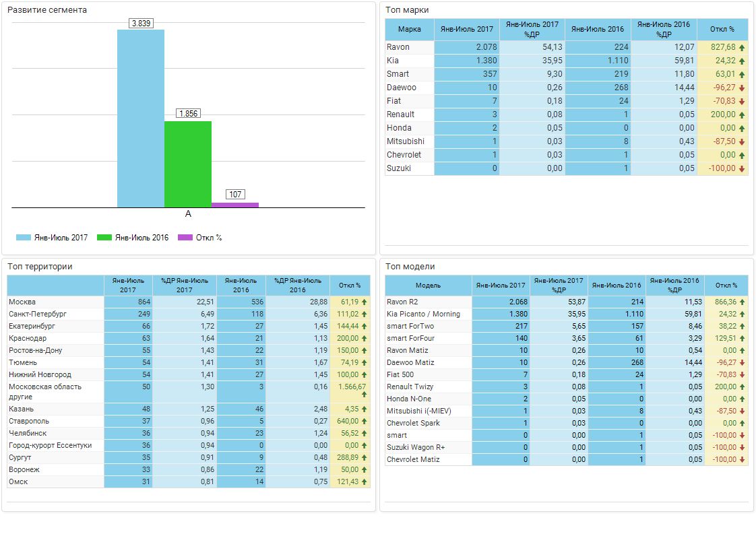This screenshot has width=756, height=534.
Task: Click the green up arrow in the Ravon brand row
Action: click(742, 48)
